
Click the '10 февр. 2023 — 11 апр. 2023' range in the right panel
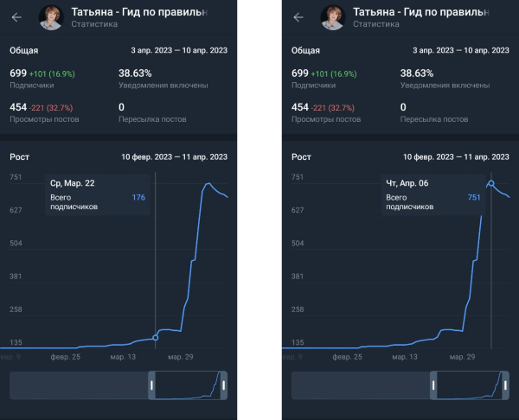[x=456, y=157]
